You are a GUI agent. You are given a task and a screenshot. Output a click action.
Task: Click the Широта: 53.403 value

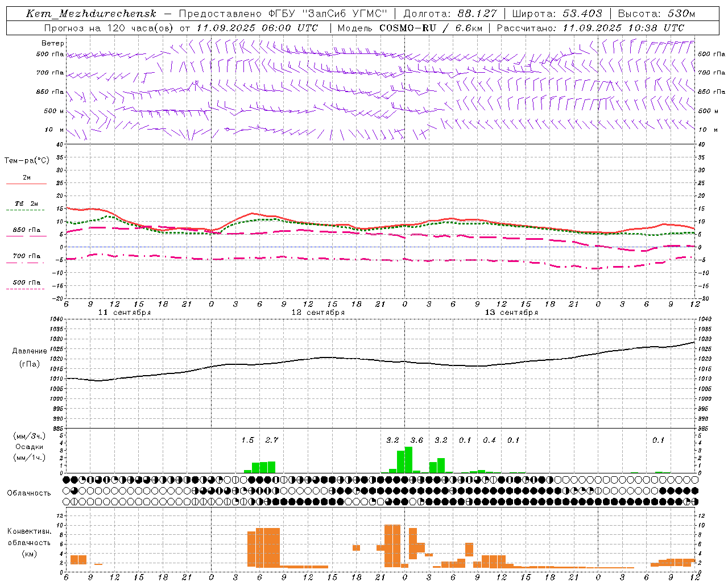coord(557,14)
